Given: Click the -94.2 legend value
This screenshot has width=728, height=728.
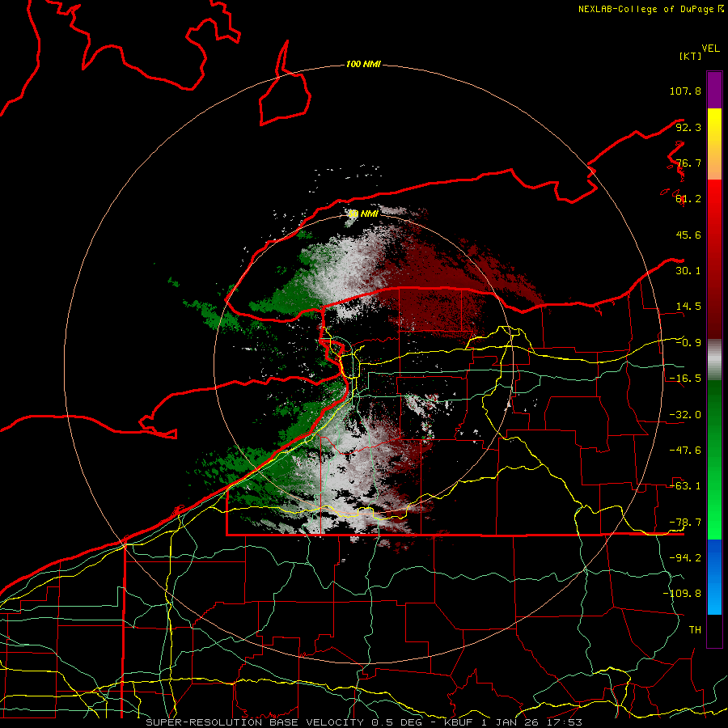Looking at the screenshot, I should click(x=685, y=558).
